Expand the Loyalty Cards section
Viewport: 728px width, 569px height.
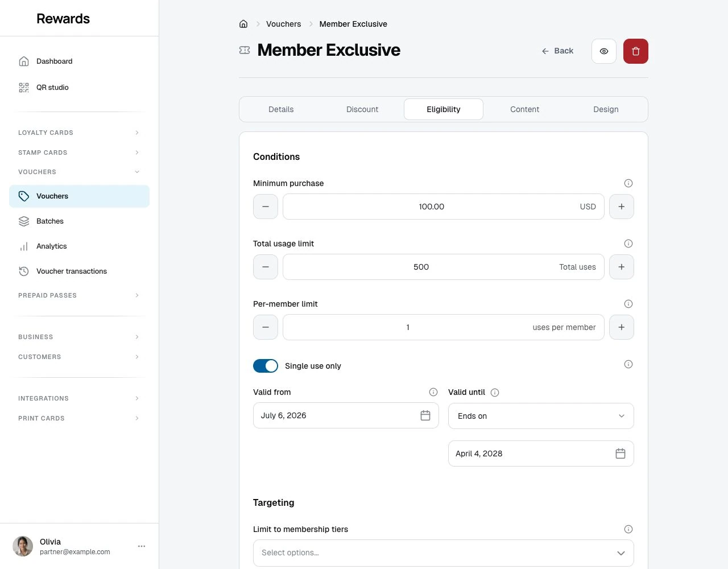tap(79, 133)
